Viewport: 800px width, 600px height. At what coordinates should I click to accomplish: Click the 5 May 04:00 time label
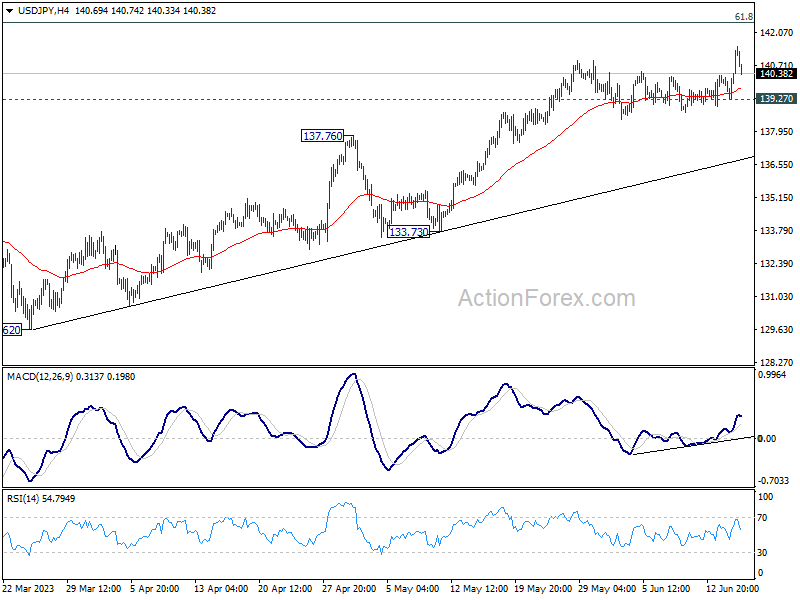(412, 589)
